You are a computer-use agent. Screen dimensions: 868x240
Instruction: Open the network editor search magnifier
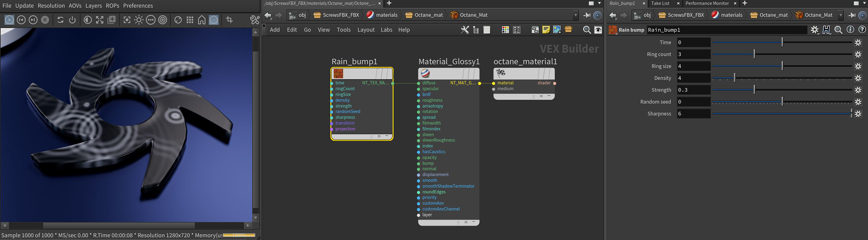tap(586, 29)
